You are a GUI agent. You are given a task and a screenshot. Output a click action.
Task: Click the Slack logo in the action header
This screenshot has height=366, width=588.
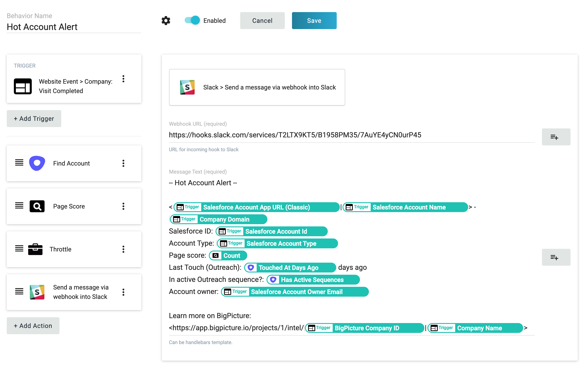pos(187,87)
